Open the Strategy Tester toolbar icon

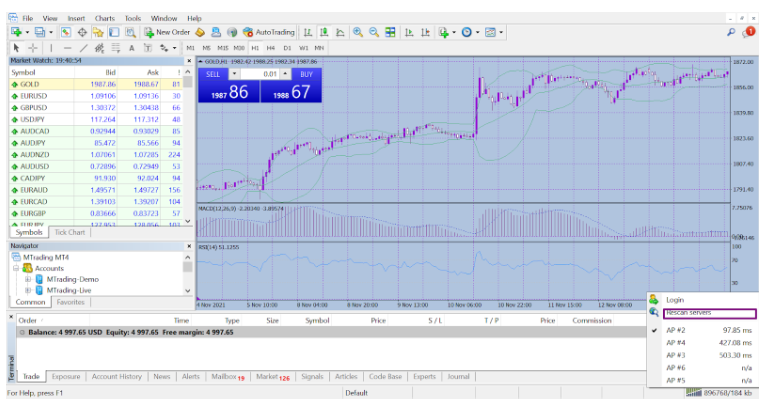click(130, 32)
